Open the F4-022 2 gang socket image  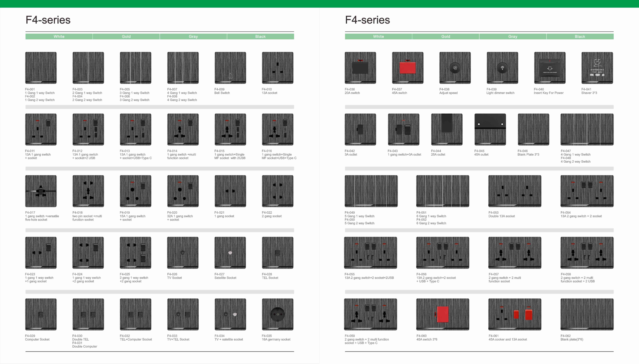tap(278, 191)
